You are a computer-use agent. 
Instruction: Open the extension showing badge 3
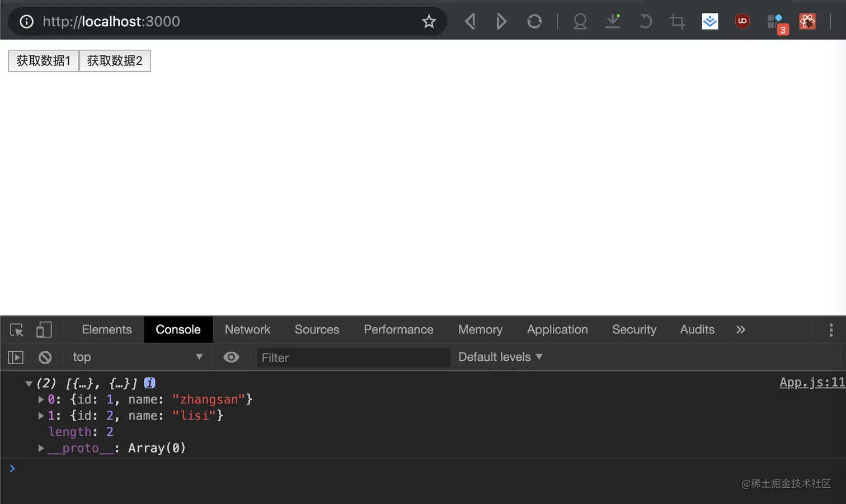coord(777,23)
